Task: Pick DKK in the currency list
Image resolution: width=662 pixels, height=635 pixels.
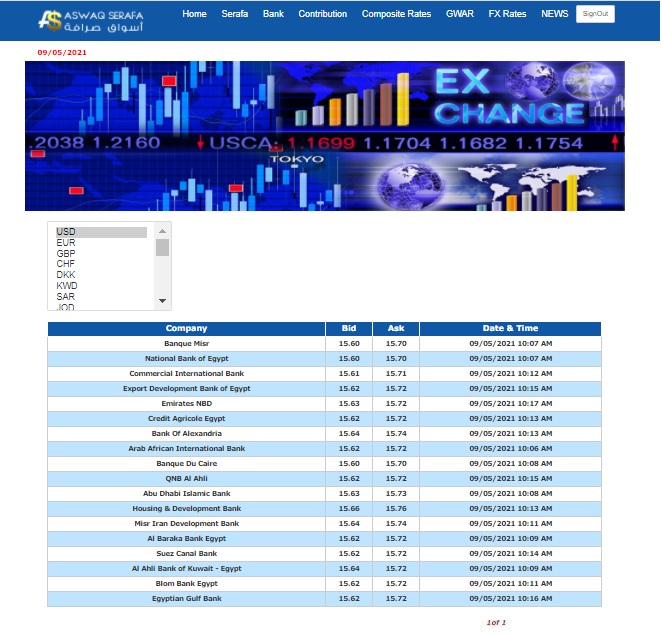Action: pyautogui.click(x=101, y=275)
